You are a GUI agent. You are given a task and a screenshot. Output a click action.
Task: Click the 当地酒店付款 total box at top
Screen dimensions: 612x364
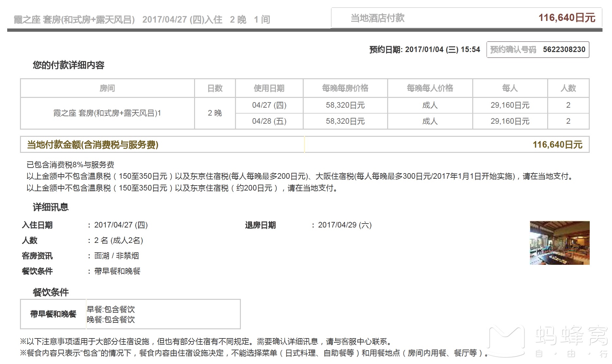[x=466, y=18]
